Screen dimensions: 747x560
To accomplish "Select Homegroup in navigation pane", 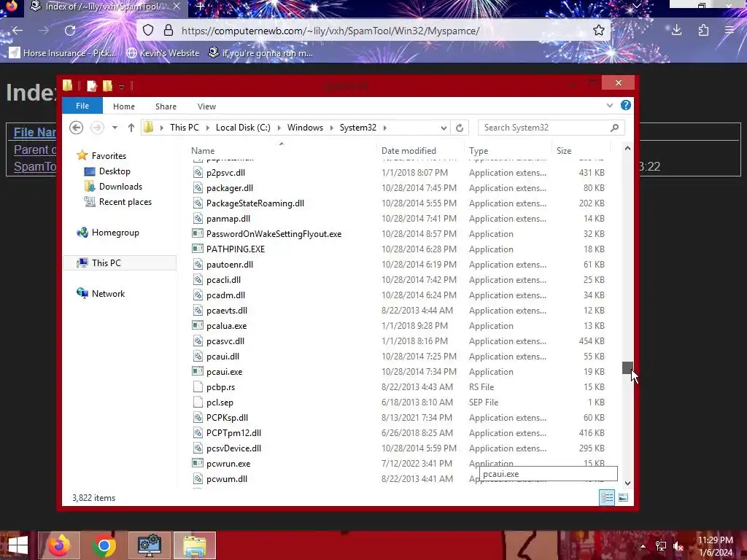I will pyautogui.click(x=115, y=233).
